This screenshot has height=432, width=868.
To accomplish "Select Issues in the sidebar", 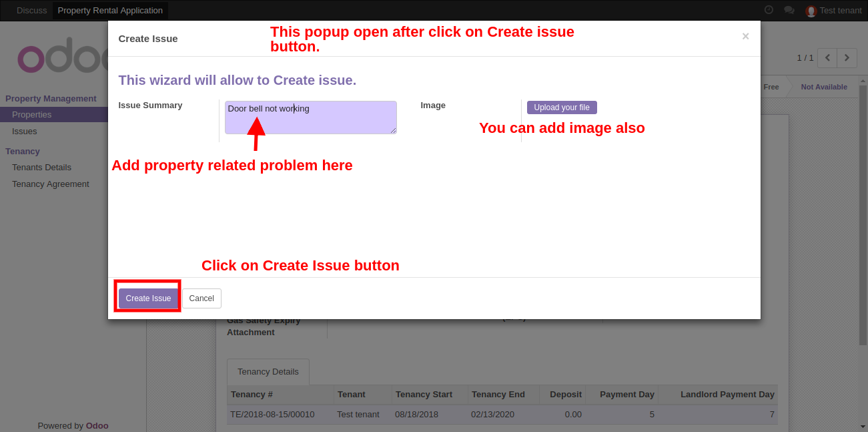I will (25, 132).
